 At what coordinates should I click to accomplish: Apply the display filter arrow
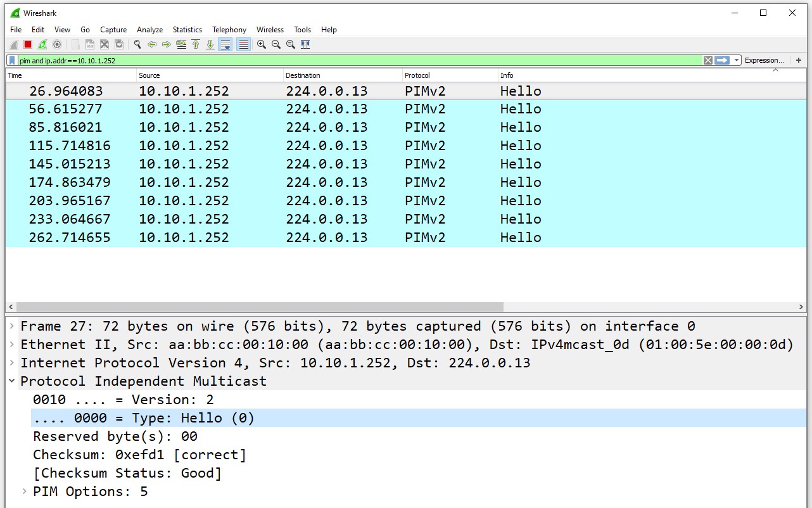tap(722, 60)
